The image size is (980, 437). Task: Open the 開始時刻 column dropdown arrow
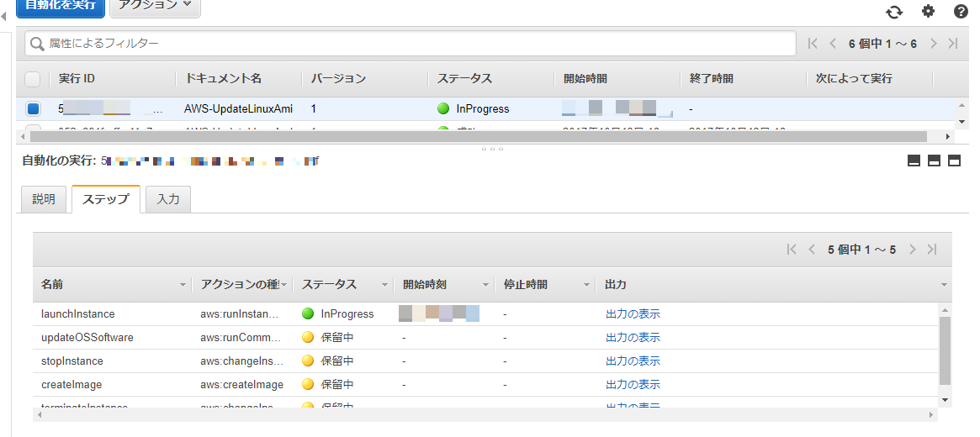(x=485, y=286)
